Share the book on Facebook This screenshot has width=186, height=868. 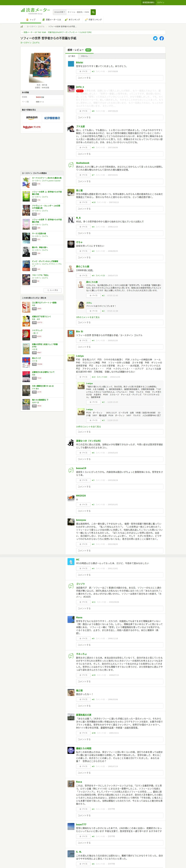tap(162, 38)
